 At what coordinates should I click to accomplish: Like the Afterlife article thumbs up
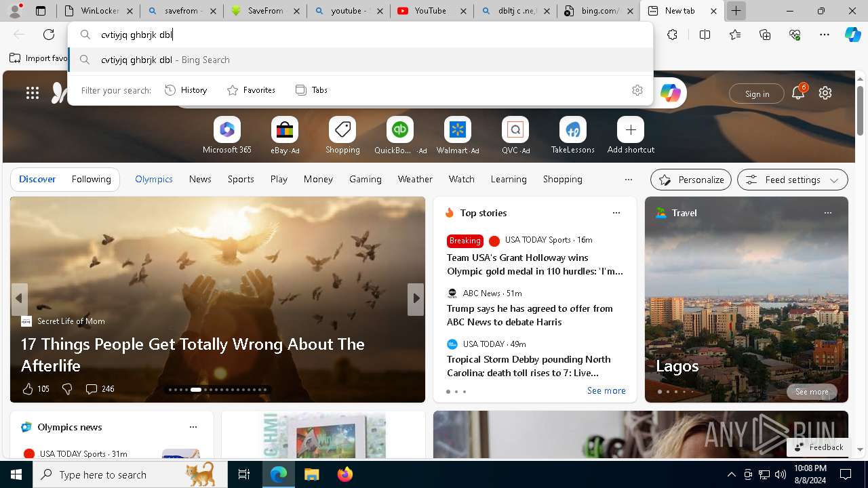pyautogui.click(x=28, y=389)
